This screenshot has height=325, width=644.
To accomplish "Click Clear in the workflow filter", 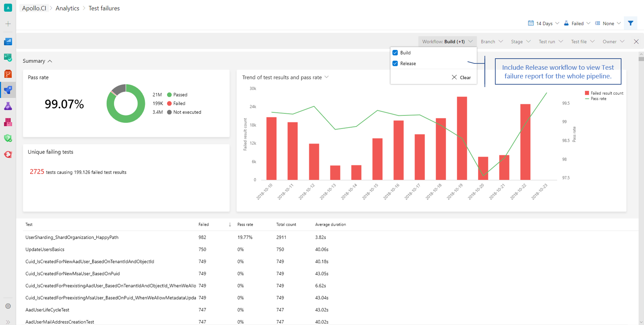I will (x=461, y=77).
